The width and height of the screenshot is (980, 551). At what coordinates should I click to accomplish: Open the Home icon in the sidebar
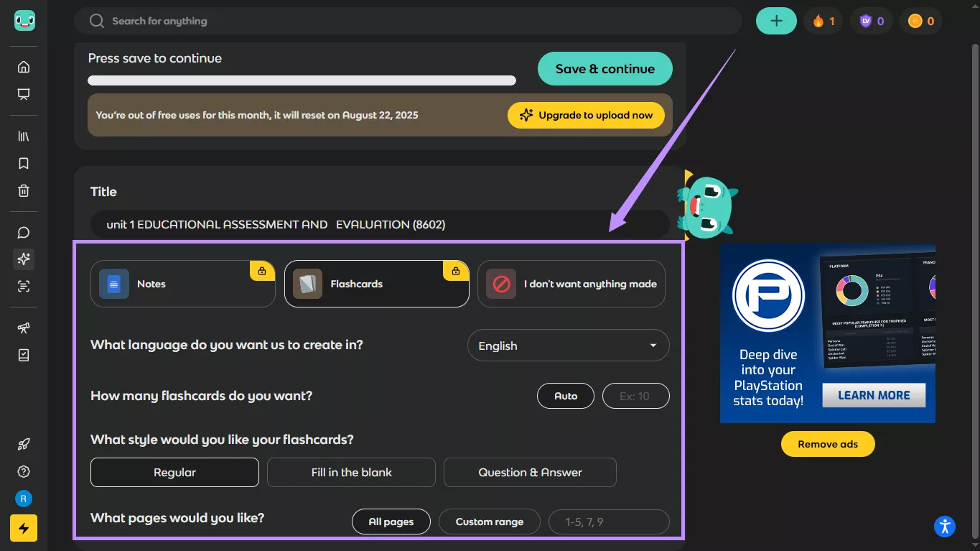(x=23, y=66)
